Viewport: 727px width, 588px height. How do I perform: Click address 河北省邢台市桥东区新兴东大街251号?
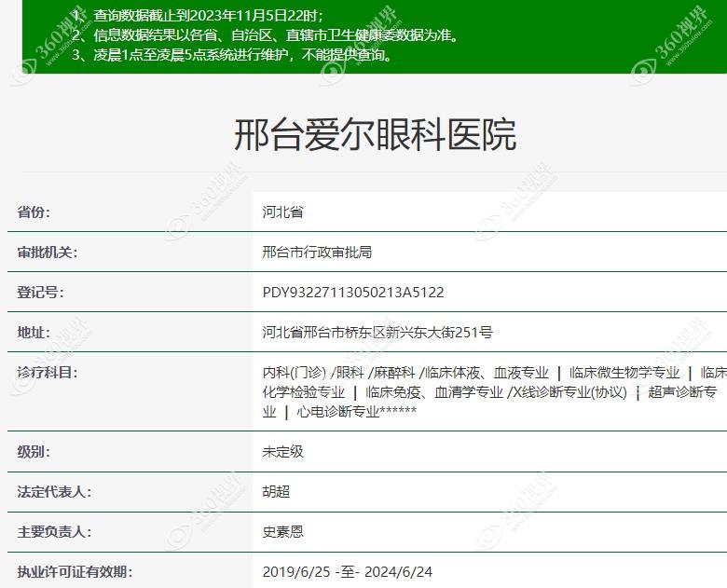tap(377, 332)
